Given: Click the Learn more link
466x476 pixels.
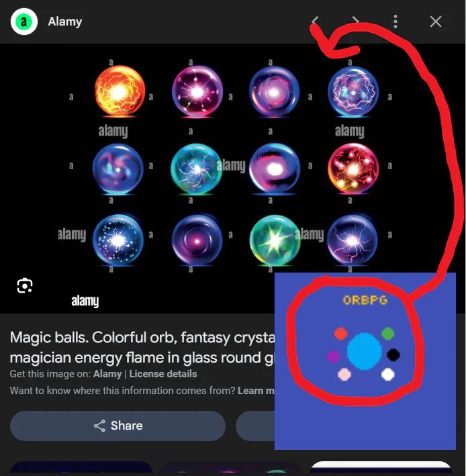Looking at the screenshot, I should (x=256, y=390).
